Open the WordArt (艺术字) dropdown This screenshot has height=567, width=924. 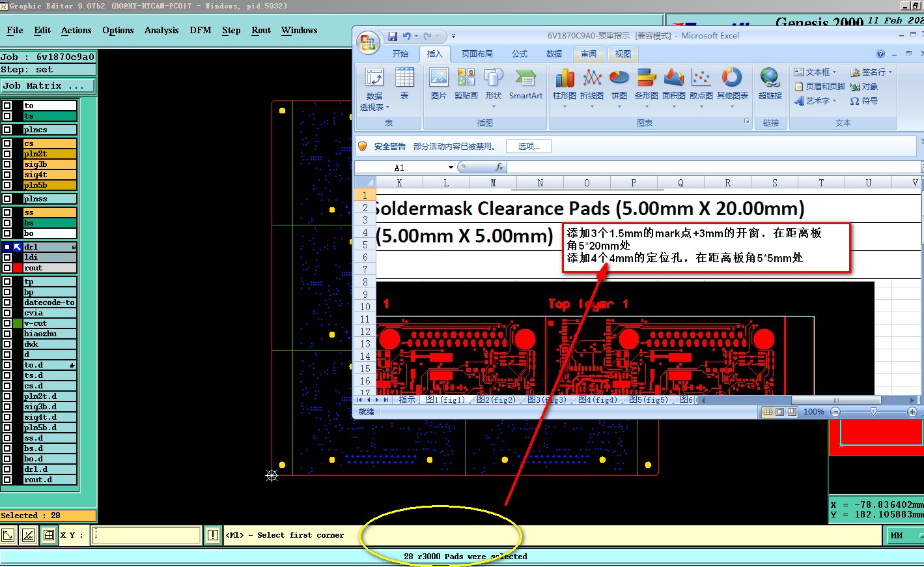[835, 101]
